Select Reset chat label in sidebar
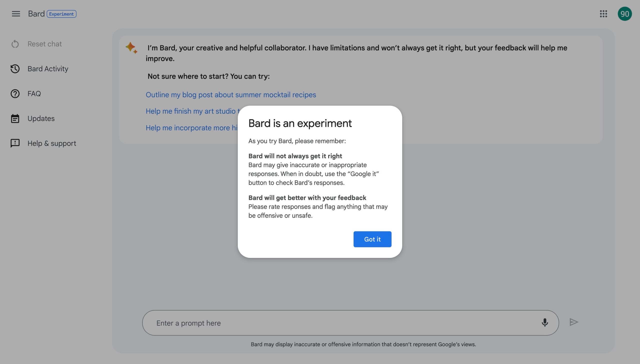 44,44
